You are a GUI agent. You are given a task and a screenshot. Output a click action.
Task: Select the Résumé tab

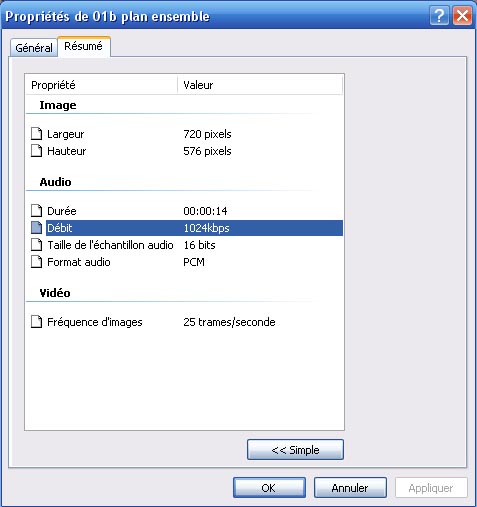83,46
